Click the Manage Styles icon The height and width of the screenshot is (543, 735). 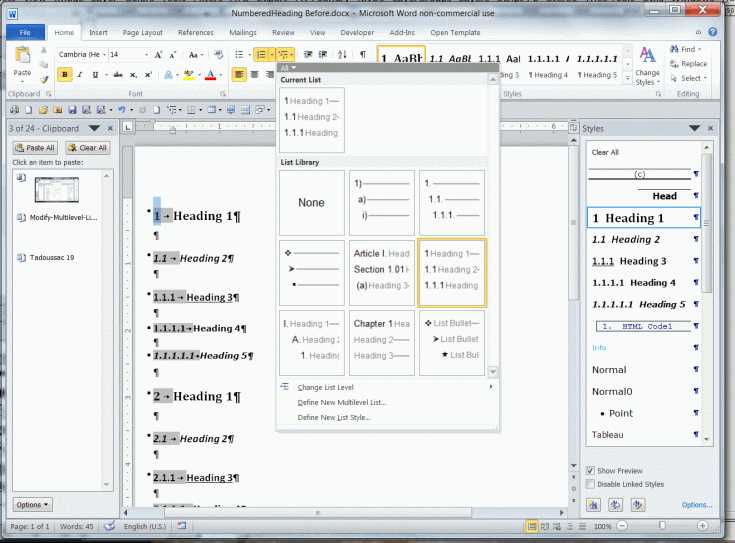(637, 505)
